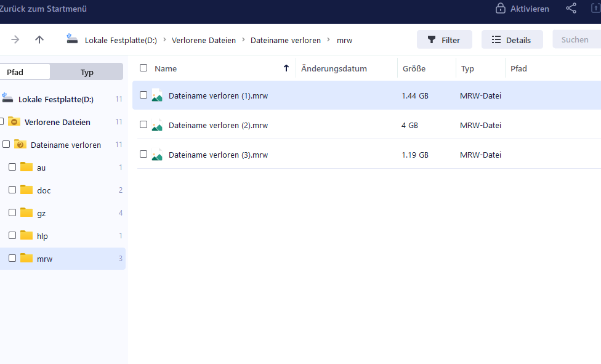Viewport: 601px width, 364px height.
Task: Check the mrw folder in the sidebar
Action: click(12, 259)
